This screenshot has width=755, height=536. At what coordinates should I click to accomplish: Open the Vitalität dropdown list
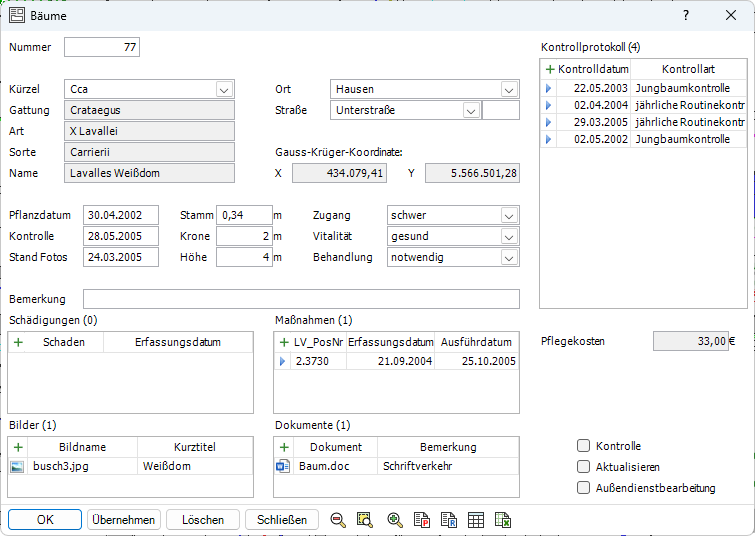click(509, 236)
